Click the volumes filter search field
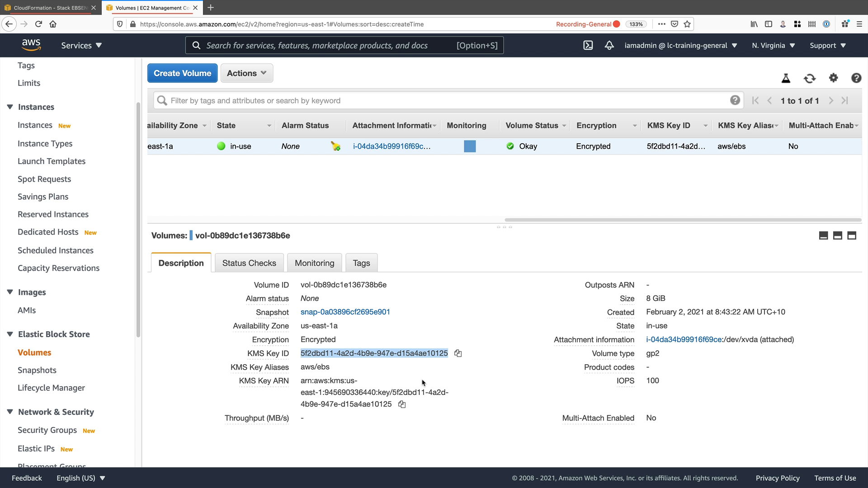868x488 pixels. pyautogui.click(x=448, y=100)
